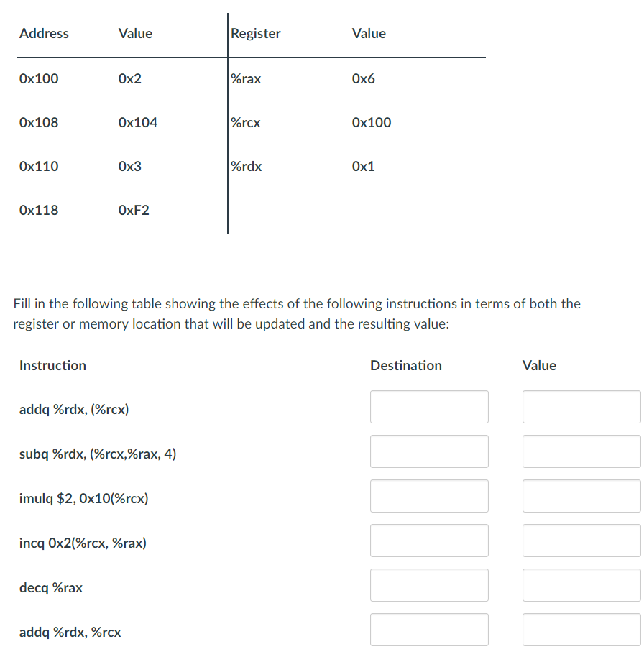
Task: Select the %rcx value 0x100 entry
Action: 370,122
